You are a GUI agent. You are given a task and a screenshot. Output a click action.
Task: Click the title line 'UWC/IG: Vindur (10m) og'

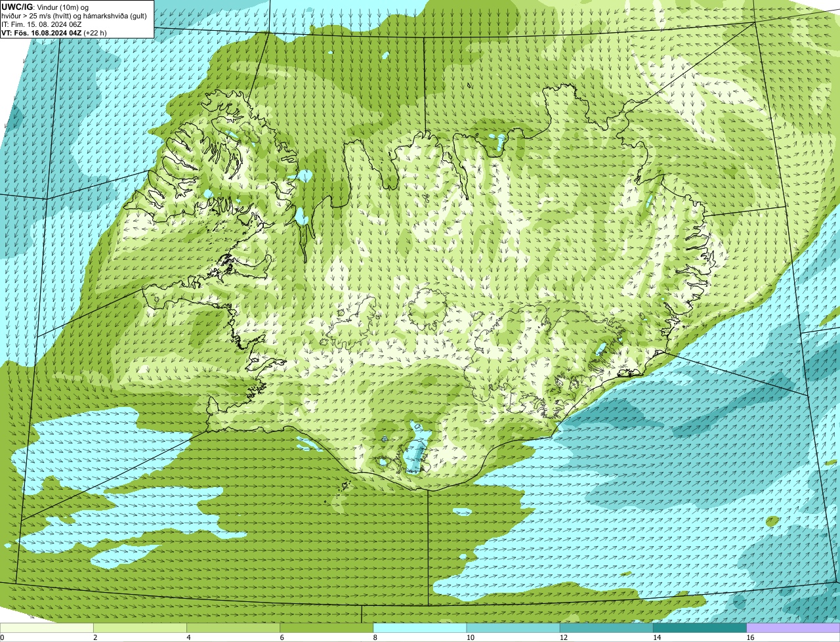[45, 7]
